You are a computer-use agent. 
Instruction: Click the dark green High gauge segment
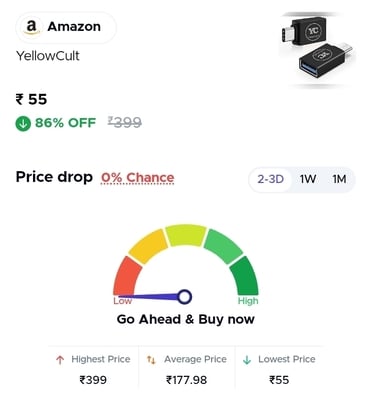click(244, 276)
